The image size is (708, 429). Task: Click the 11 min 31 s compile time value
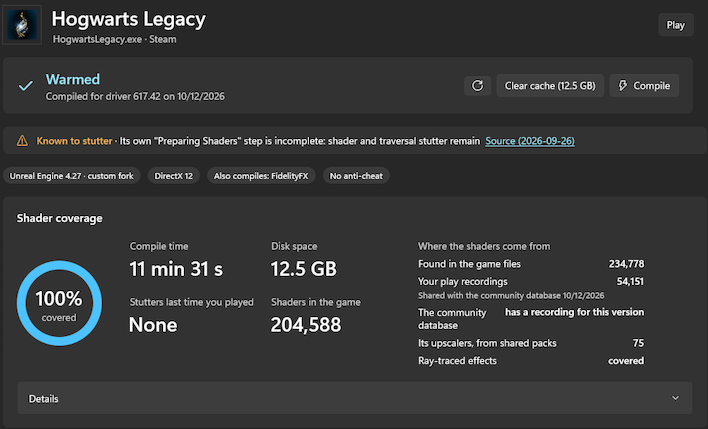(x=176, y=269)
